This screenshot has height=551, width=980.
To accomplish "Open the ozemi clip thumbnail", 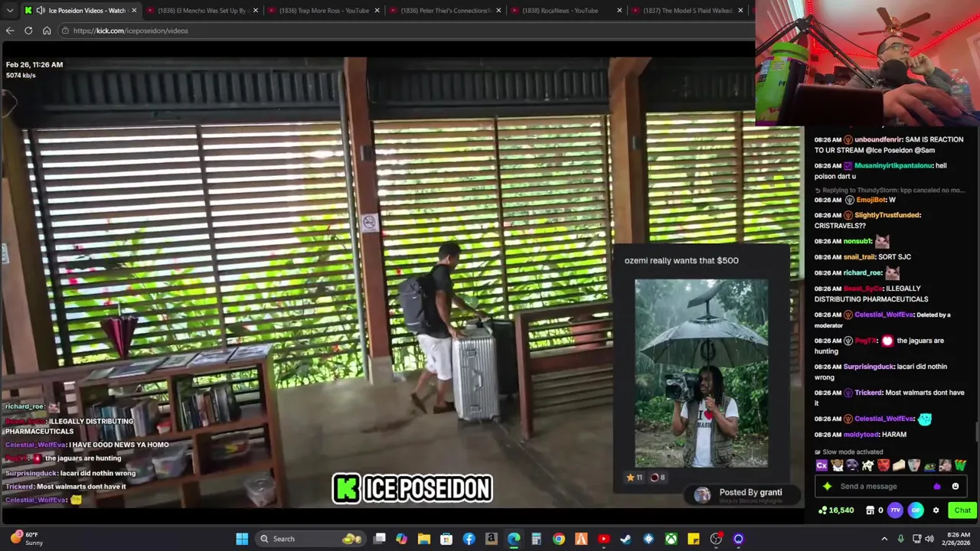I will coord(701,373).
